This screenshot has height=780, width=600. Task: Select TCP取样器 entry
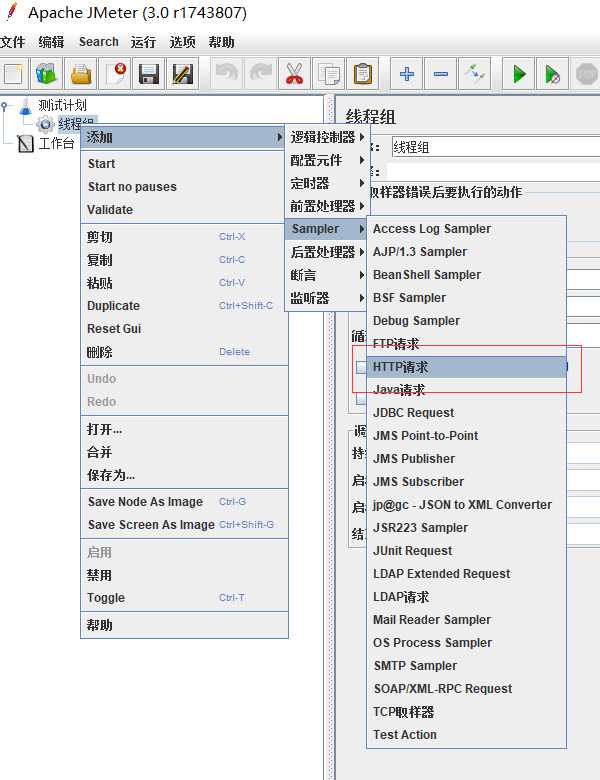click(x=467, y=712)
